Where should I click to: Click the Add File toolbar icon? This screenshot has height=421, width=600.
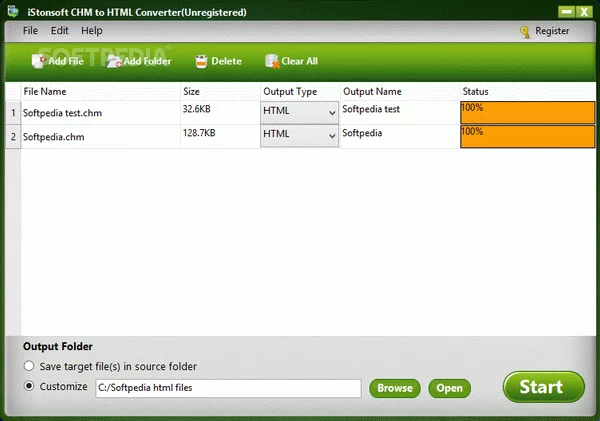coord(39,61)
